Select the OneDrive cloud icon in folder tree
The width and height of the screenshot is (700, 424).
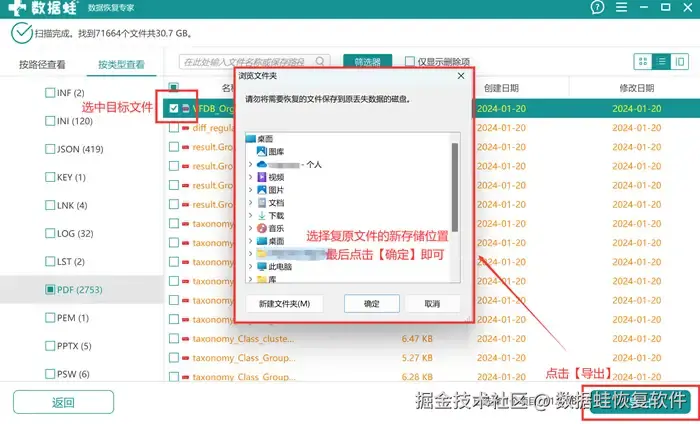(262, 165)
